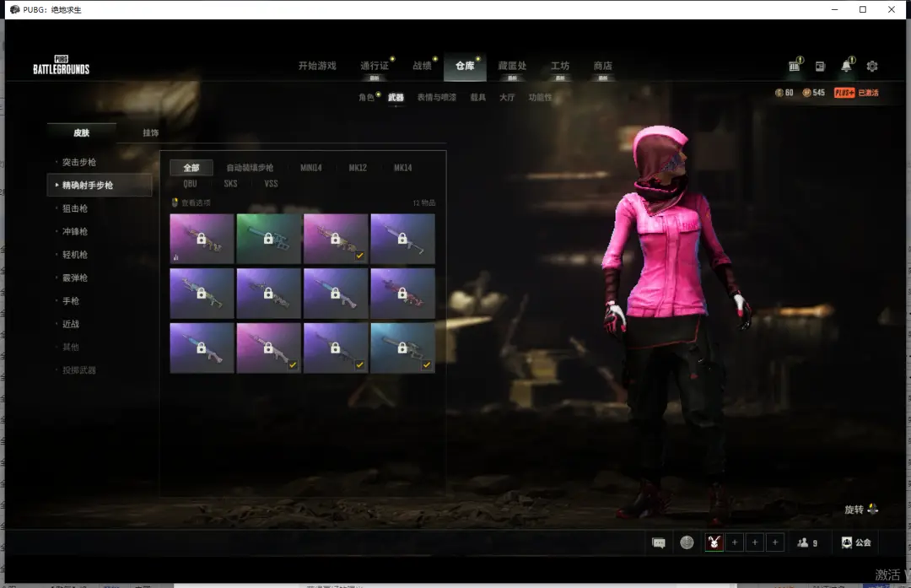Switch to the 角色 character sub-tab
911x588 pixels.
[x=367, y=97]
